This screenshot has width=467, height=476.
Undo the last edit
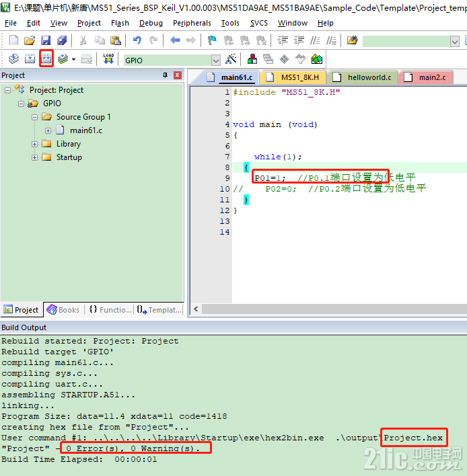[137, 40]
